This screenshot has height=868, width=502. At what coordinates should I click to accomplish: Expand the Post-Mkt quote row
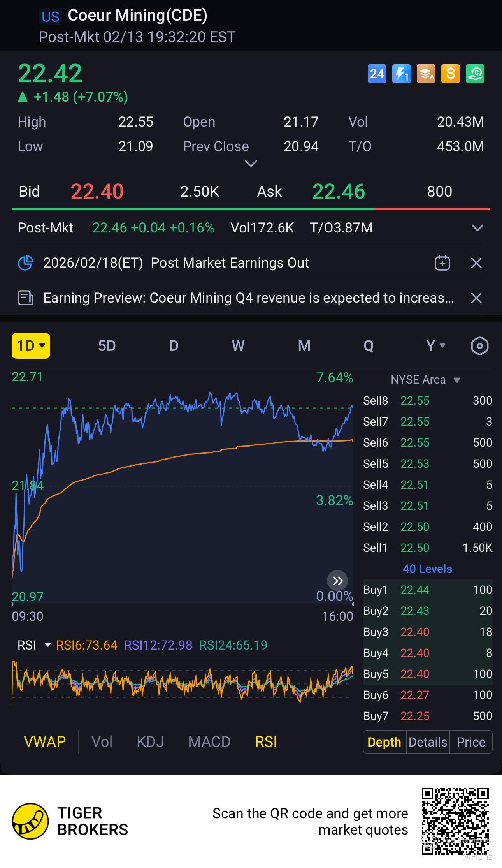point(477,228)
